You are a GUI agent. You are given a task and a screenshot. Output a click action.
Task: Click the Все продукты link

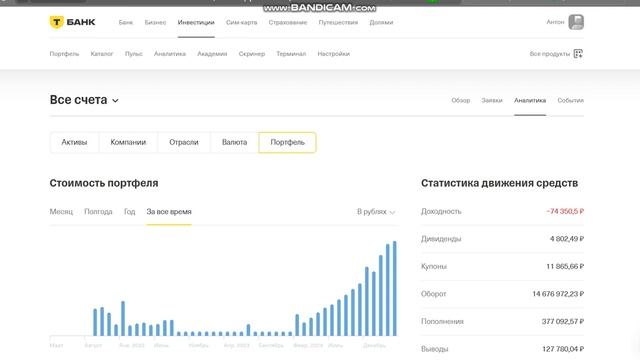[x=549, y=54]
